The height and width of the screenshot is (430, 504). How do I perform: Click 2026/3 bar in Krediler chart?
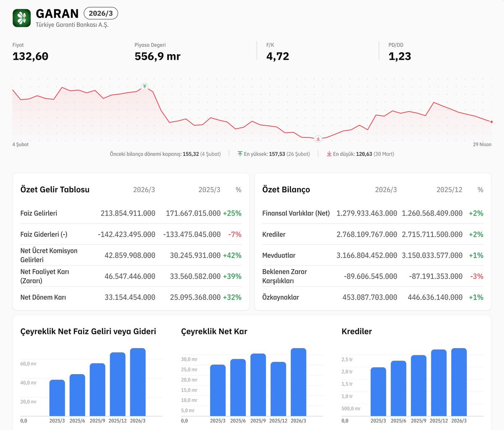459,382
